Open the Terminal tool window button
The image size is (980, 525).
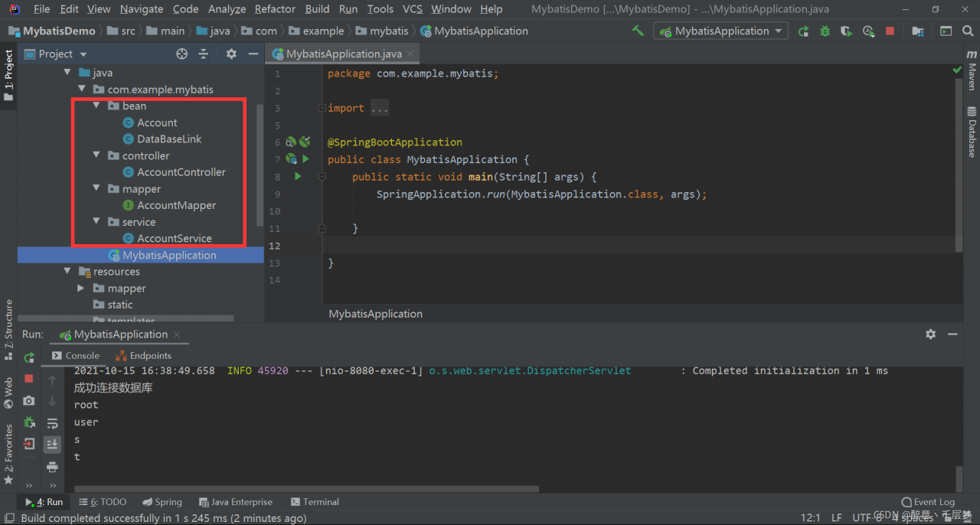(315, 502)
